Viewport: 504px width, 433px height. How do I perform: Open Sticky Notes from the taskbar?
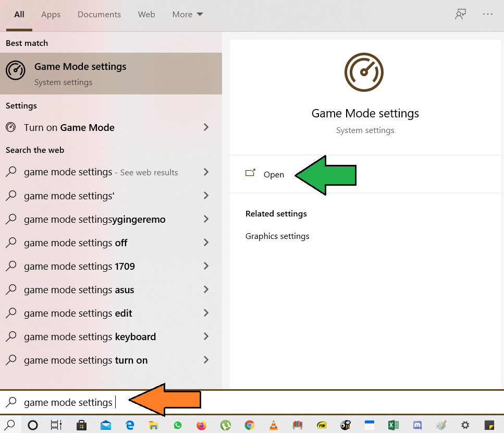click(489, 425)
